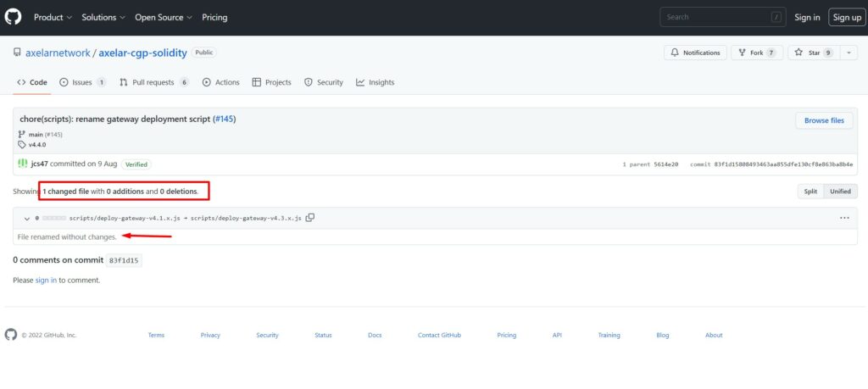Switch diff view to Split
The image size is (868, 389).
point(810,192)
